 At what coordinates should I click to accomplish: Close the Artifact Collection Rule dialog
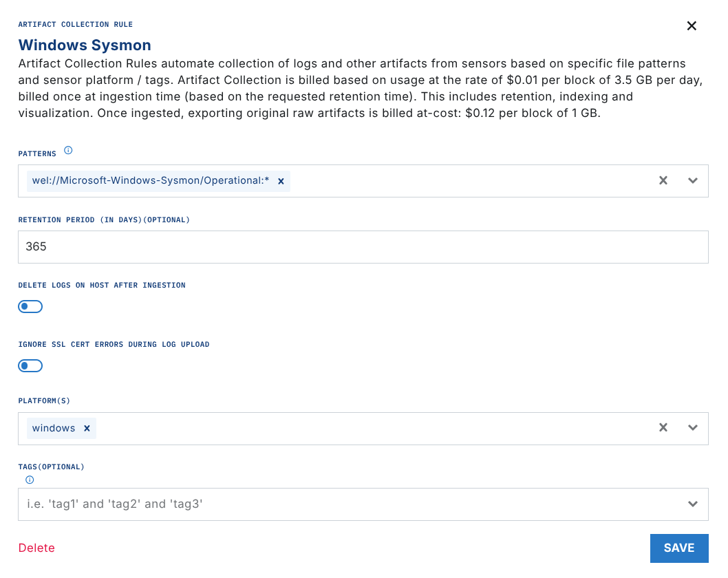pyautogui.click(x=692, y=26)
